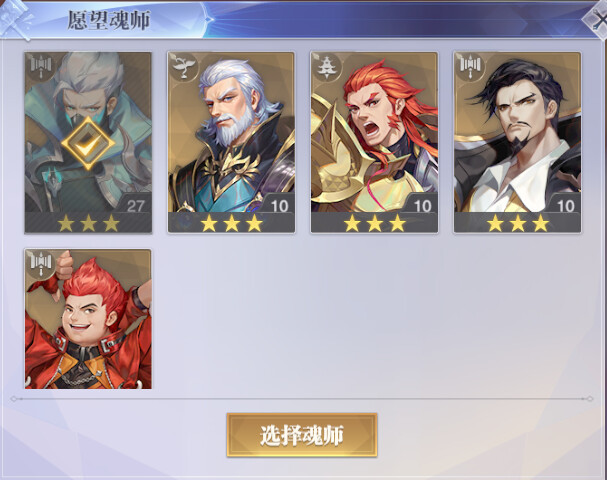
Task: Click the class icon on gray-haired masked hero card
Action: click(x=41, y=67)
